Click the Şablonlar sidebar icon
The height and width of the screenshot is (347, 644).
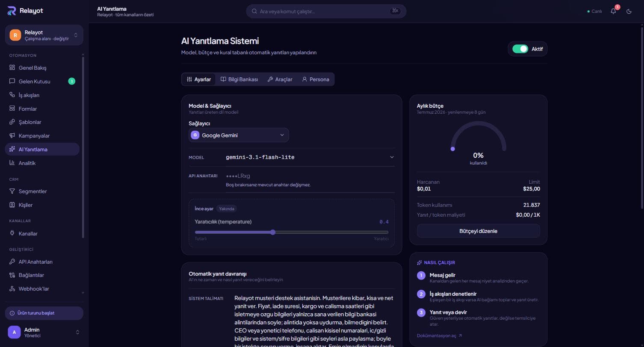(12, 122)
